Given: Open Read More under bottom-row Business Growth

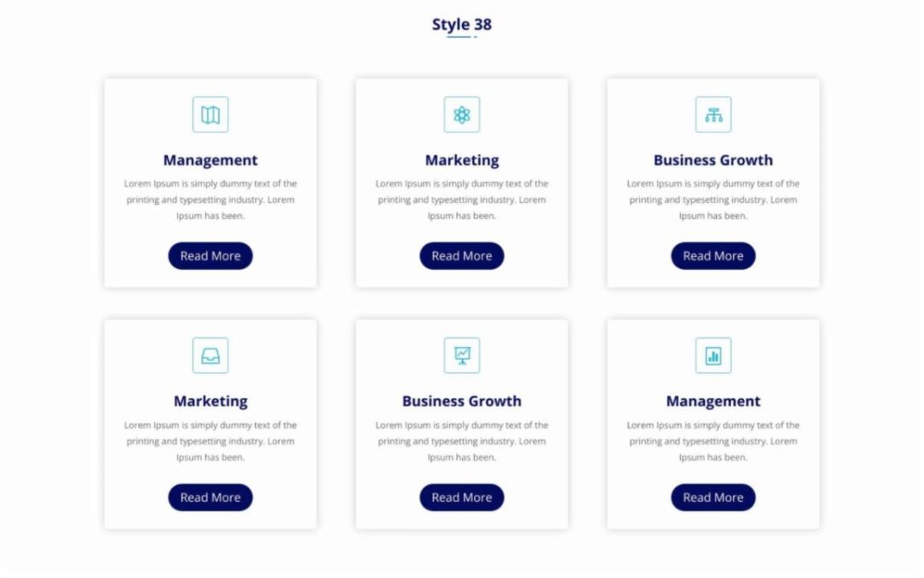Looking at the screenshot, I should click(x=462, y=498).
